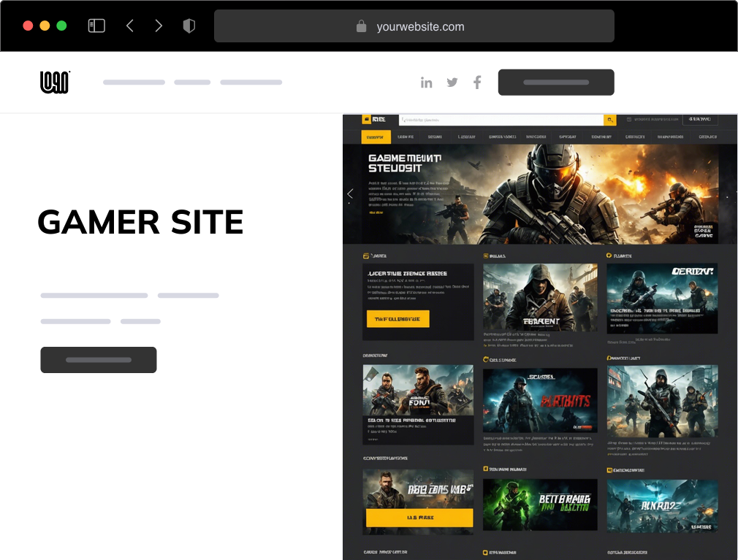This screenshot has height=560, width=738.
Task: Click the magnifier search button in the gamer navbar
Action: tap(610, 120)
